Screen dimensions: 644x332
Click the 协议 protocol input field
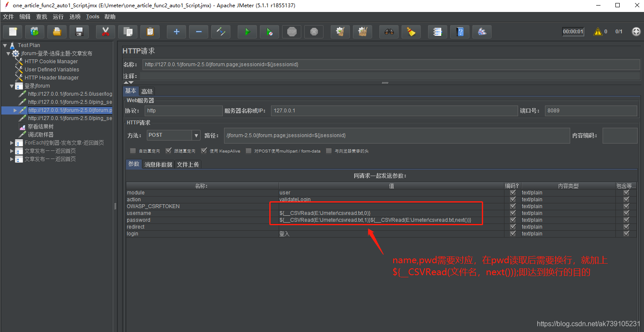coord(184,111)
